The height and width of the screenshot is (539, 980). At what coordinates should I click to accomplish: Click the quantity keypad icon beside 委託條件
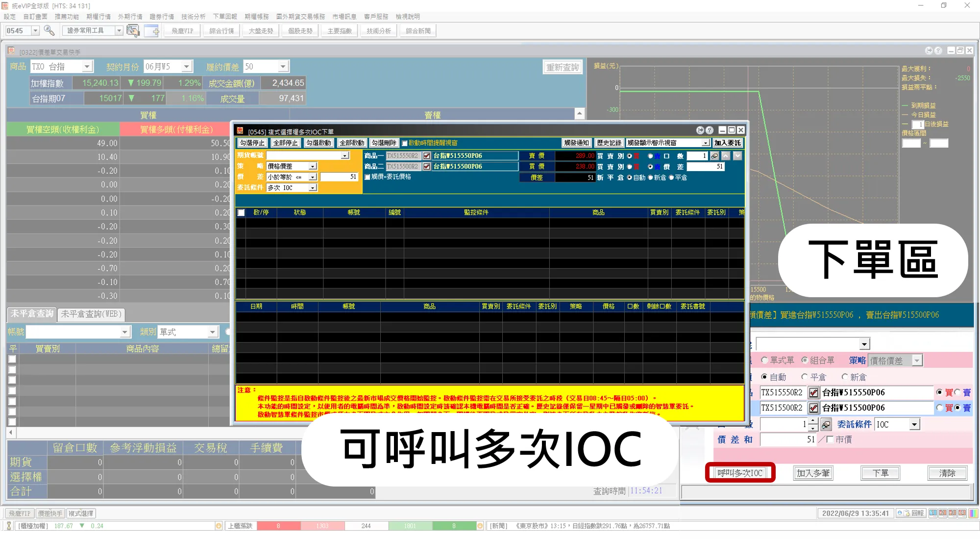(826, 425)
